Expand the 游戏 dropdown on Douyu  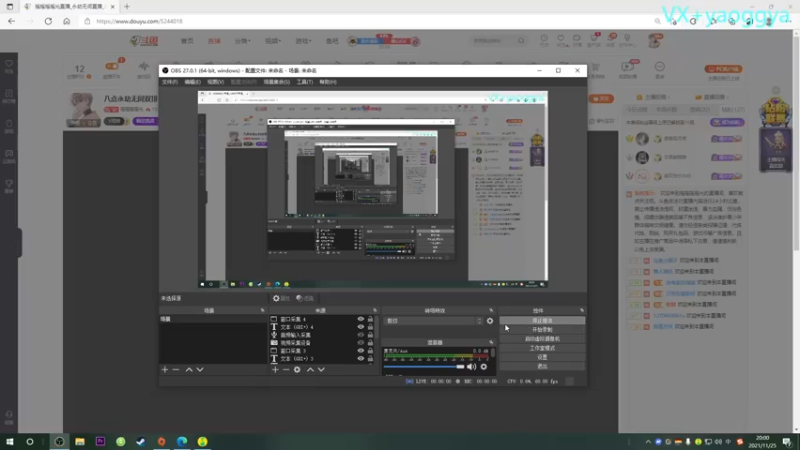point(303,41)
